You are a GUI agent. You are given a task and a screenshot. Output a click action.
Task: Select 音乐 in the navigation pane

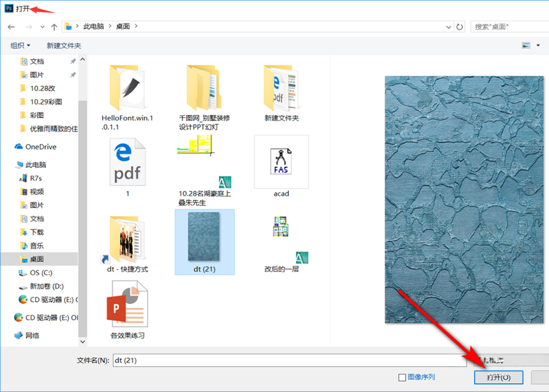point(37,246)
